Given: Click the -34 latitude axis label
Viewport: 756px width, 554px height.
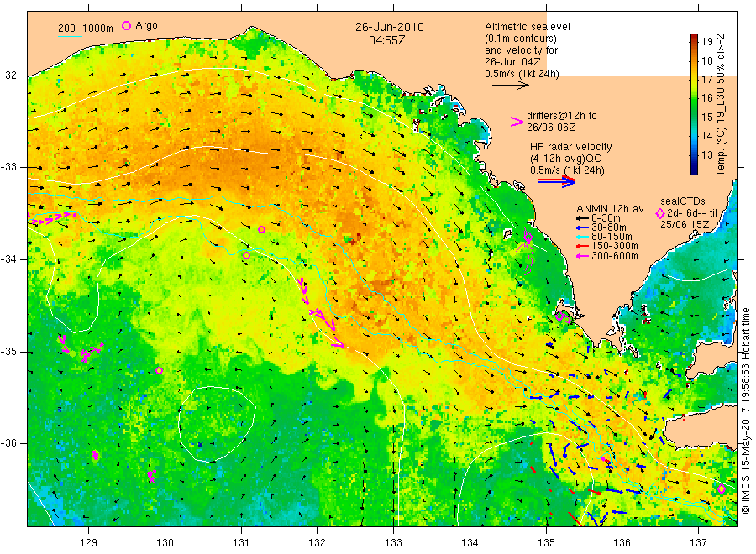Looking at the screenshot, I should click(9, 259).
